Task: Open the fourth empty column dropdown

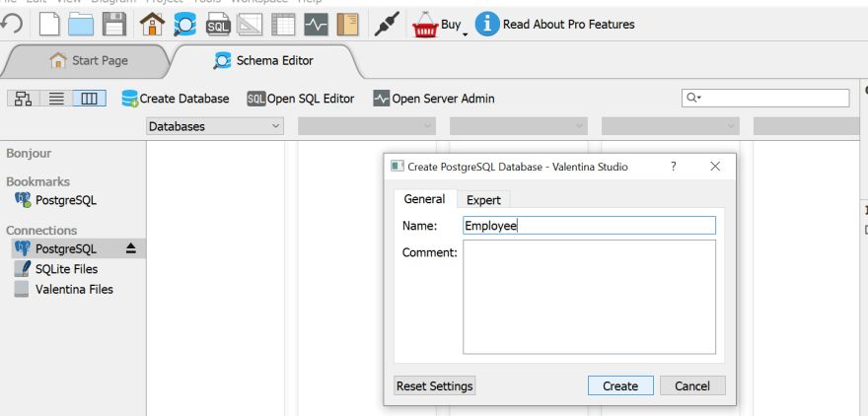Action: 671,126
